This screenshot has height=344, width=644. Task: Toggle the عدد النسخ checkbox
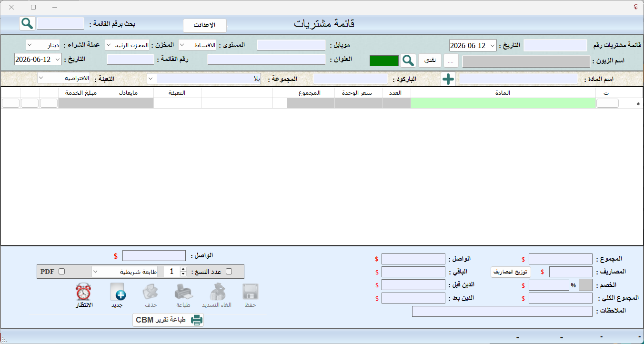tap(229, 272)
